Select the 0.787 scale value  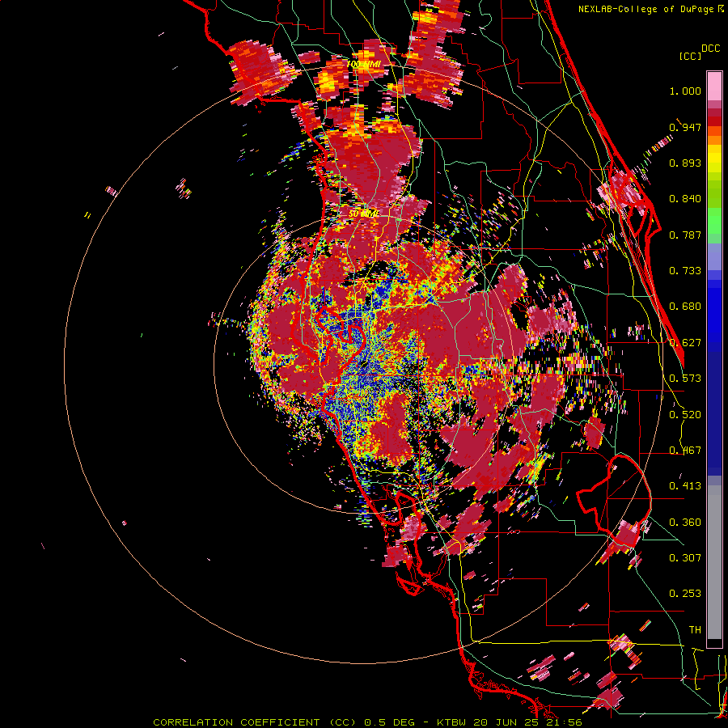pyautogui.click(x=685, y=235)
